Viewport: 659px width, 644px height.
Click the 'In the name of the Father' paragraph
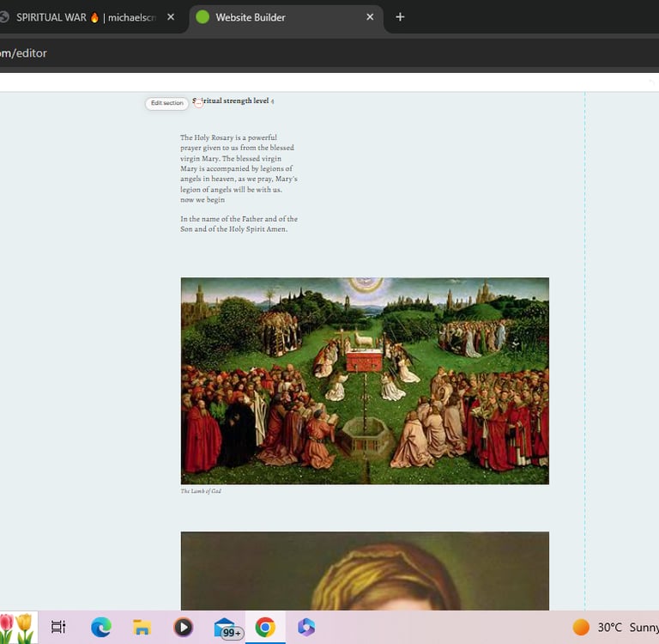(x=239, y=224)
